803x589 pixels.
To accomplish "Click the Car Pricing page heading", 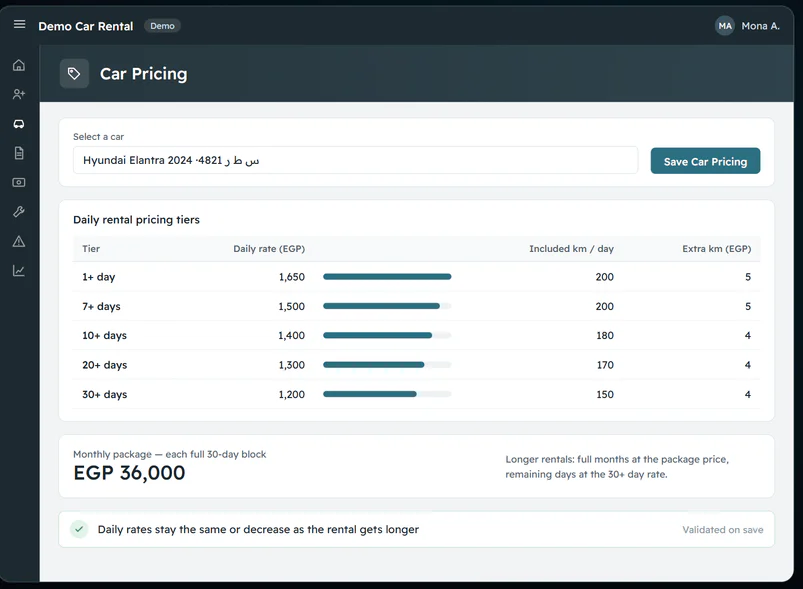I will tap(143, 74).
